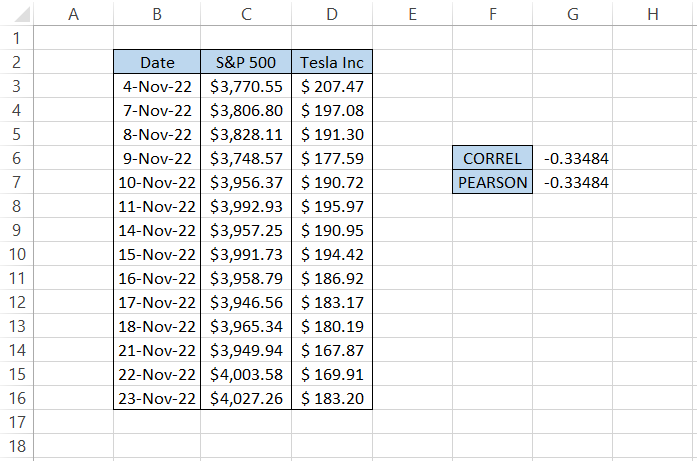Screen dimensions: 697x461
Task: Click the cell showing $3,770.55
Action: 246,86
